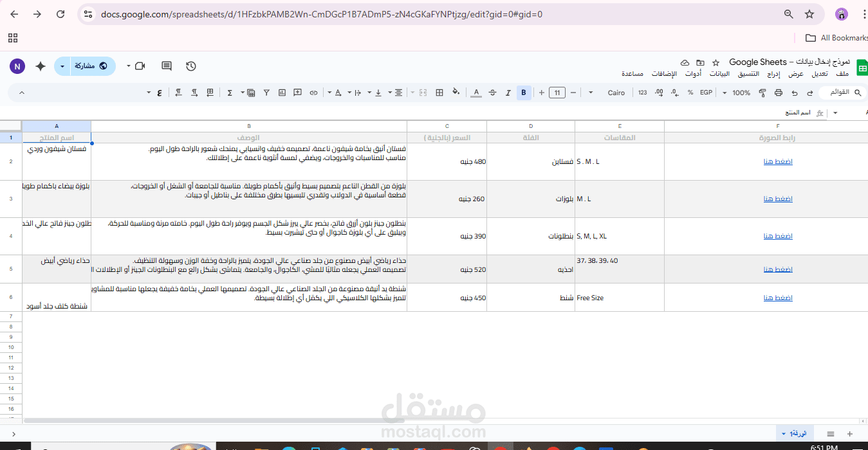Click the redo arrow
Viewport: 868px width, 450px height.
click(x=794, y=93)
